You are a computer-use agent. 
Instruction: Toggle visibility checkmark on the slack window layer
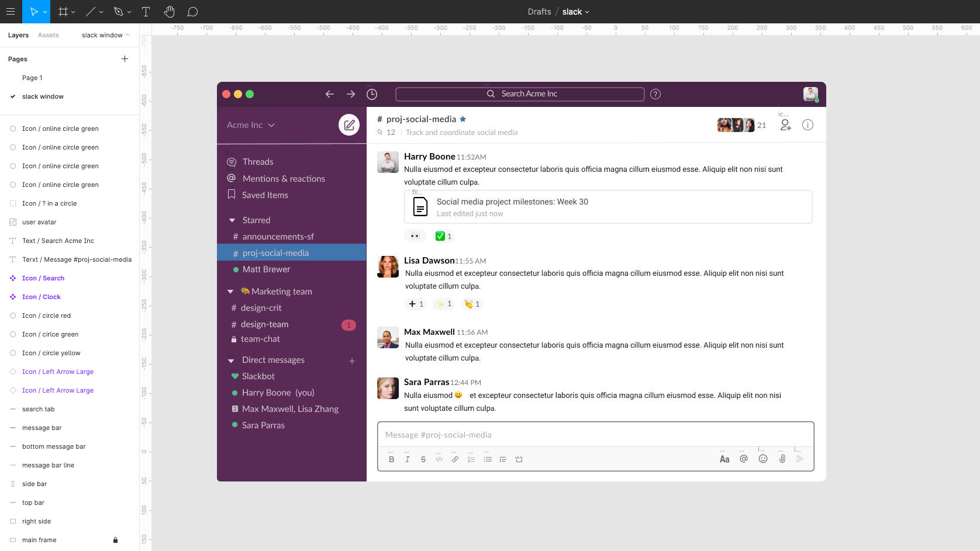(x=13, y=96)
